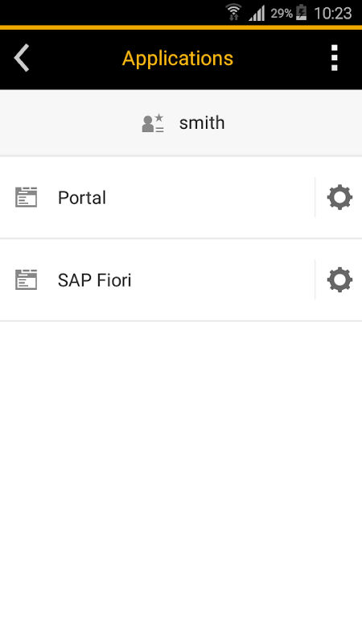
Task: Click blank space in the Portal row
Action: (x=209, y=197)
